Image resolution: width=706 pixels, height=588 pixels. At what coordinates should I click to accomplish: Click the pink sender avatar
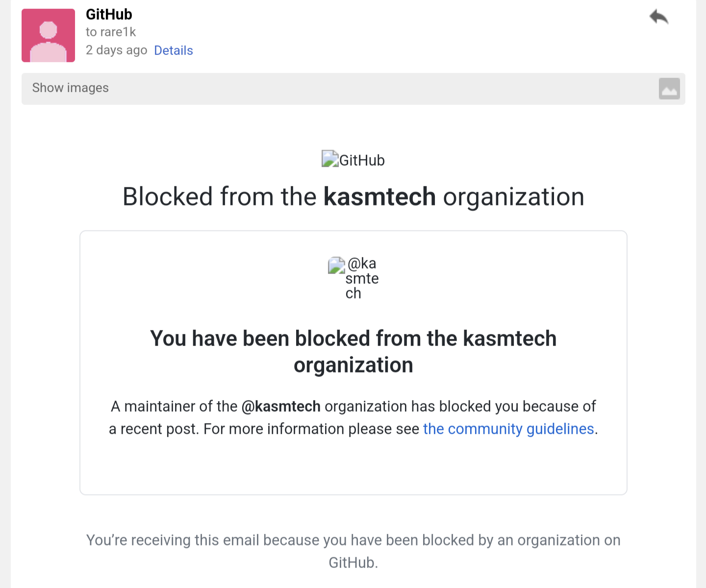[x=48, y=35]
